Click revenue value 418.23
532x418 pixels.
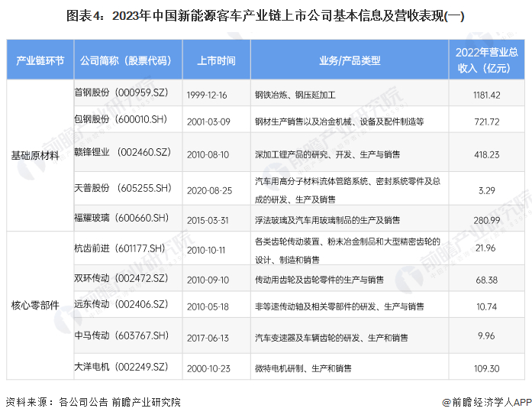486,155
